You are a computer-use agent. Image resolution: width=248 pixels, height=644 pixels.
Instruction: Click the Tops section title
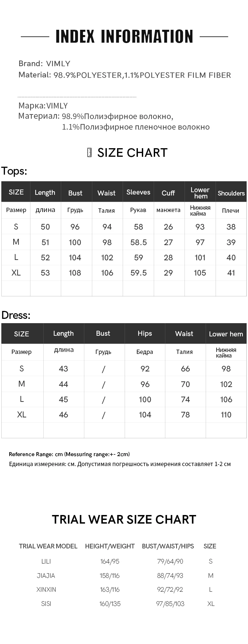(x=14, y=171)
